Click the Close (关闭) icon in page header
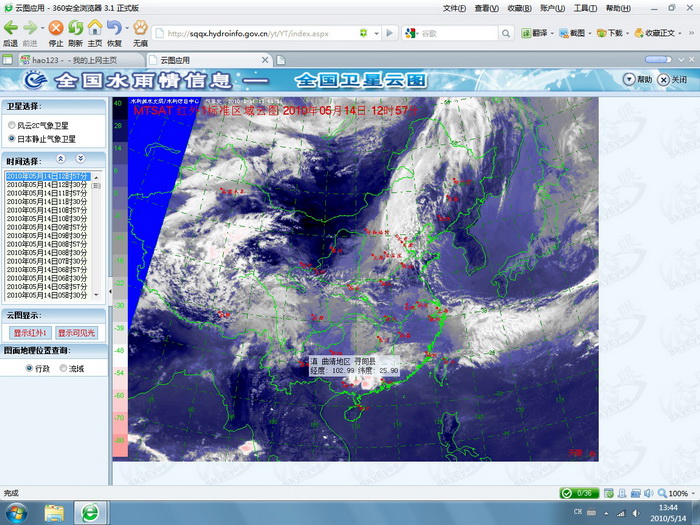The image size is (700, 525). (663, 79)
